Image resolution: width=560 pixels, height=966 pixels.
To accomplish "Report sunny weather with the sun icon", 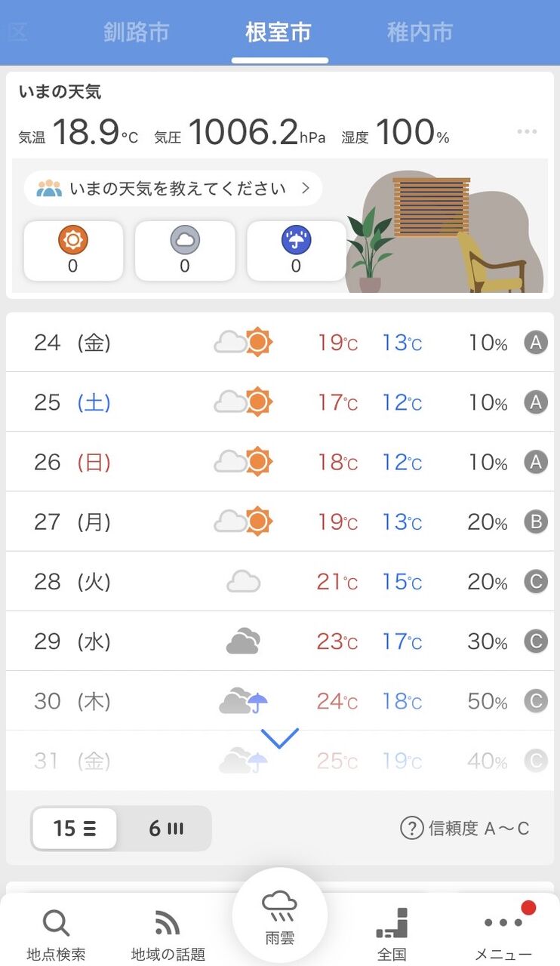I will pyautogui.click(x=73, y=251).
